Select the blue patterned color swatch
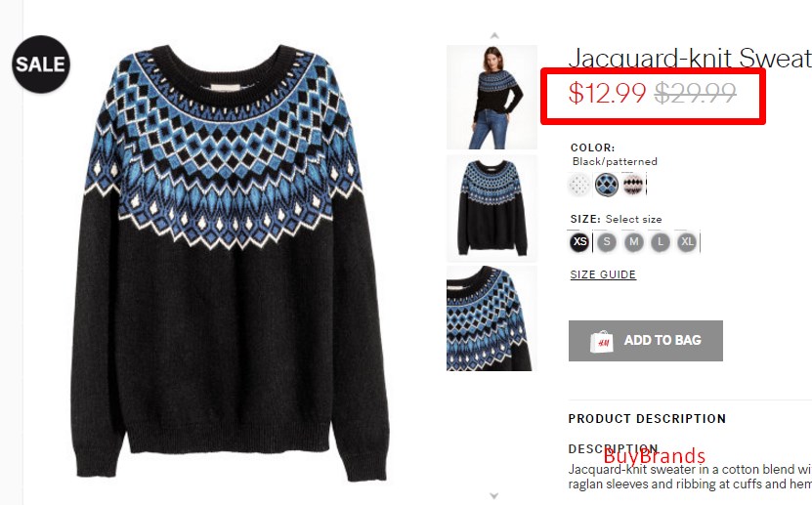The image size is (812, 505). click(607, 185)
